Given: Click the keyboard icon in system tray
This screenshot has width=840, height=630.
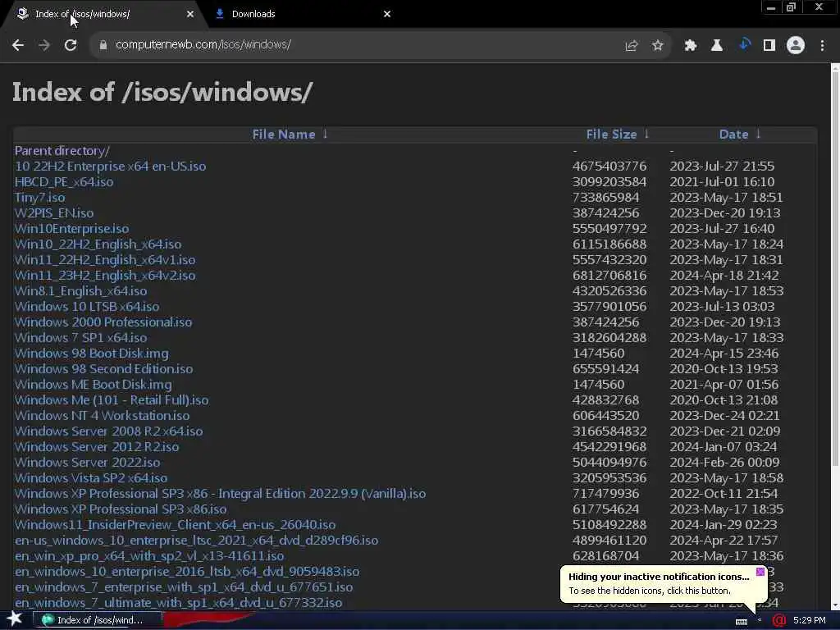Looking at the screenshot, I should tap(742, 621).
